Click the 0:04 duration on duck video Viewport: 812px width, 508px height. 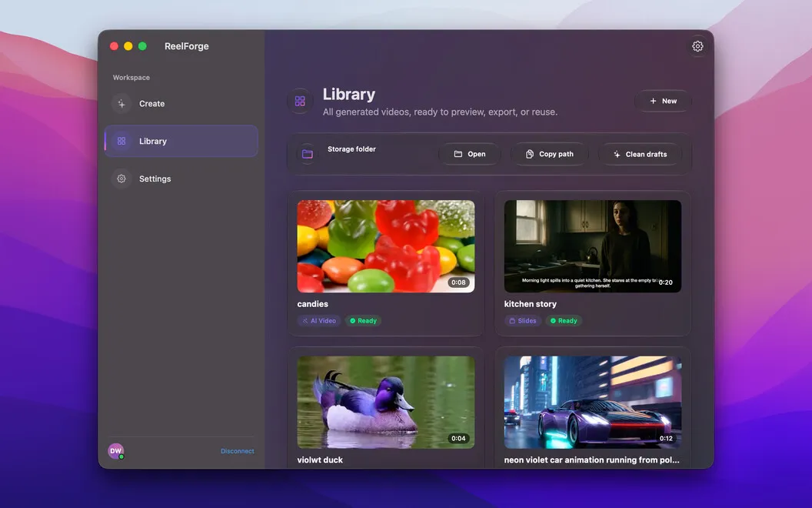click(458, 439)
